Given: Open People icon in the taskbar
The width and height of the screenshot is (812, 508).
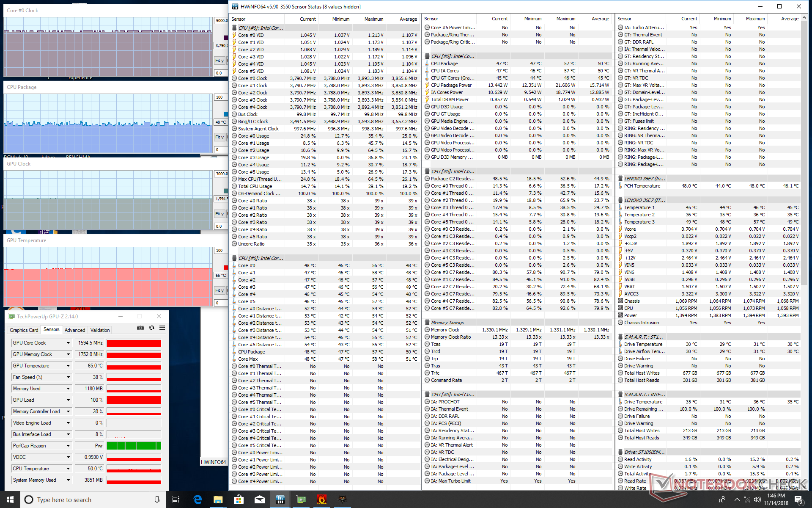Looking at the screenshot, I should pyautogui.click(x=721, y=500).
